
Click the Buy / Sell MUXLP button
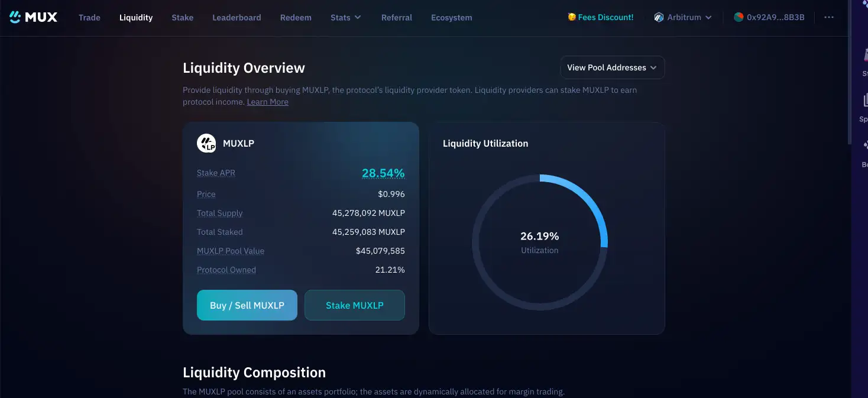(247, 305)
